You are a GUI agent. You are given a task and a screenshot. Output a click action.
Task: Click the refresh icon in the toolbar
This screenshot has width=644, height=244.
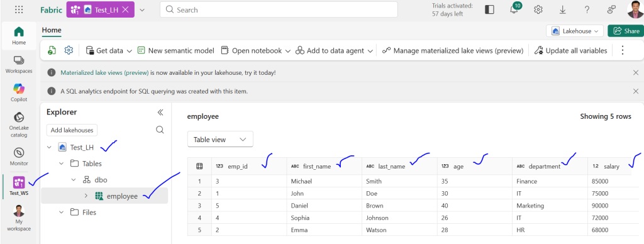tap(52, 50)
